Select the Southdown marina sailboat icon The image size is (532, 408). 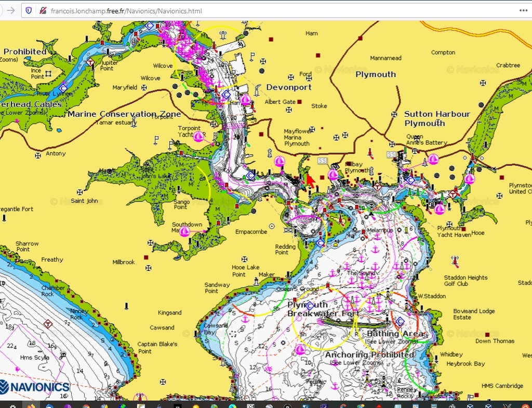pos(184,232)
